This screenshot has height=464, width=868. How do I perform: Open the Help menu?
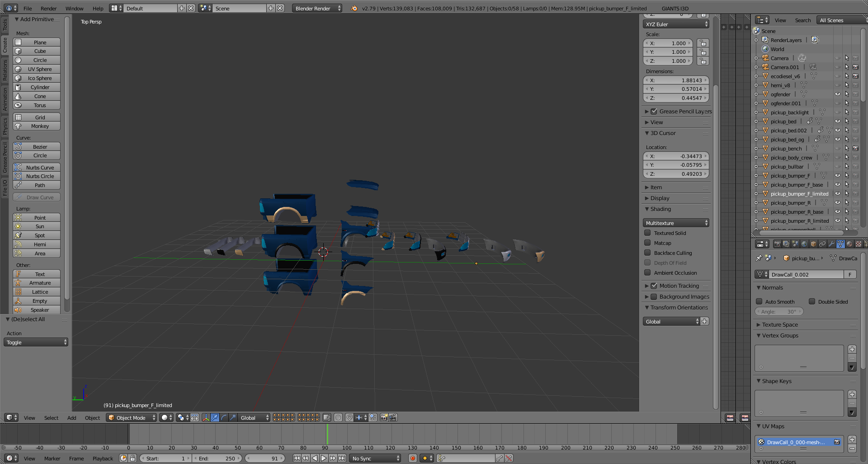coord(98,8)
